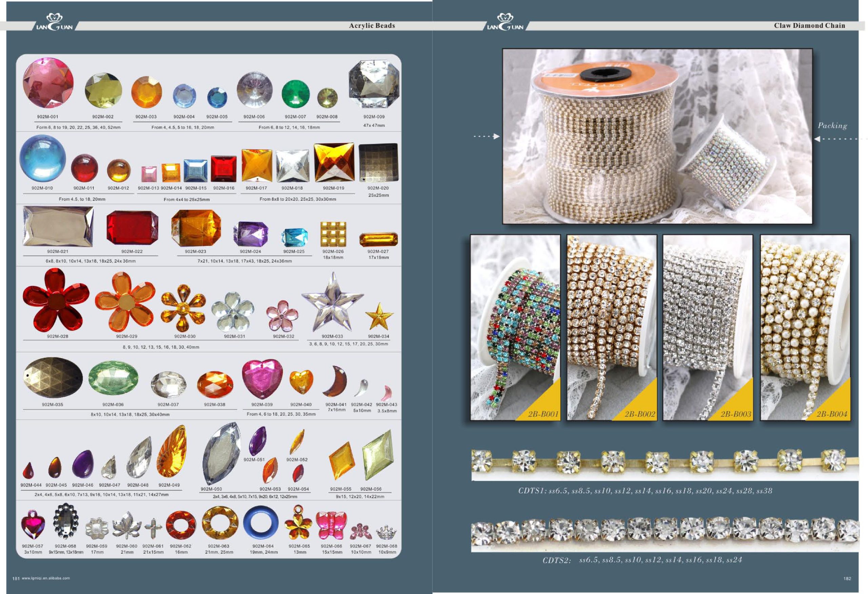Click the red square bead 902M-016

coord(224,169)
